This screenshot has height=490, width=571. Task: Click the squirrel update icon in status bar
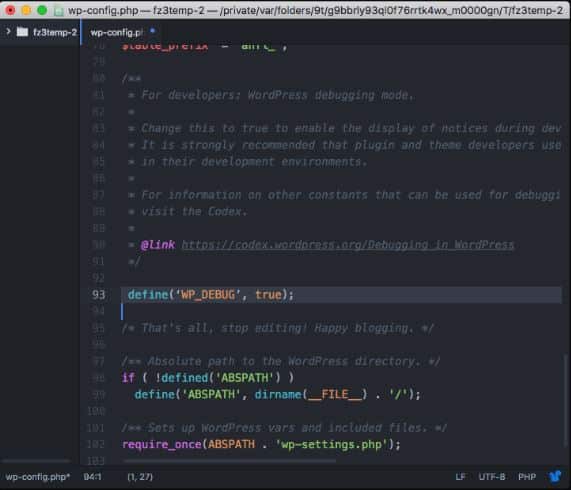(x=555, y=476)
